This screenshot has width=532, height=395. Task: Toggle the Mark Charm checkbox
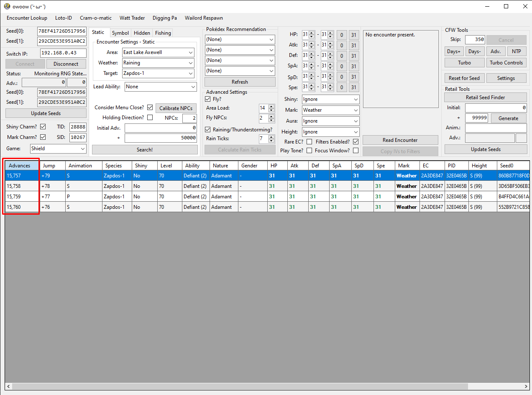point(43,137)
